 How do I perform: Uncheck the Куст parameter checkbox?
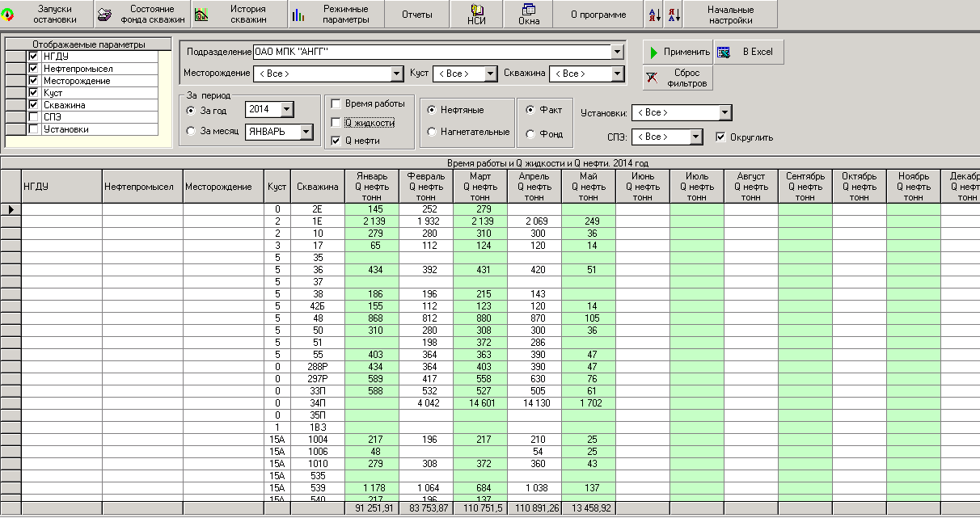pyautogui.click(x=33, y=93)
